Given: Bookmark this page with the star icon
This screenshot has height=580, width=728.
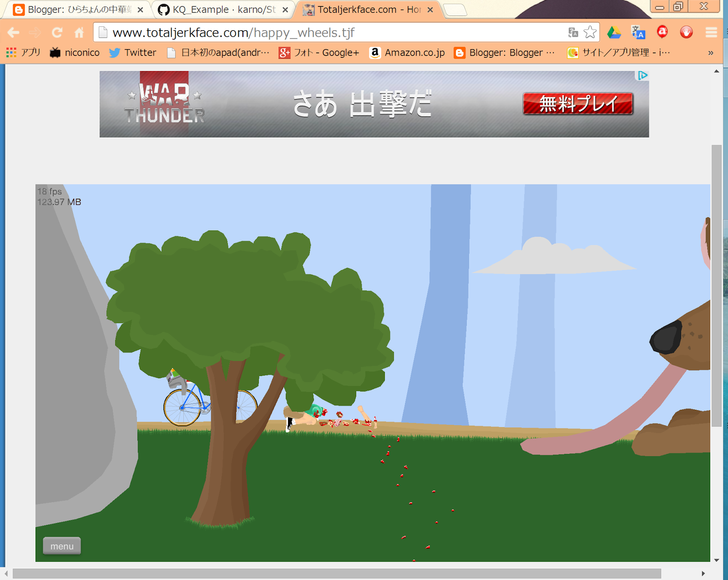Looking at the screenshot, I should click(x=590, y=32).
